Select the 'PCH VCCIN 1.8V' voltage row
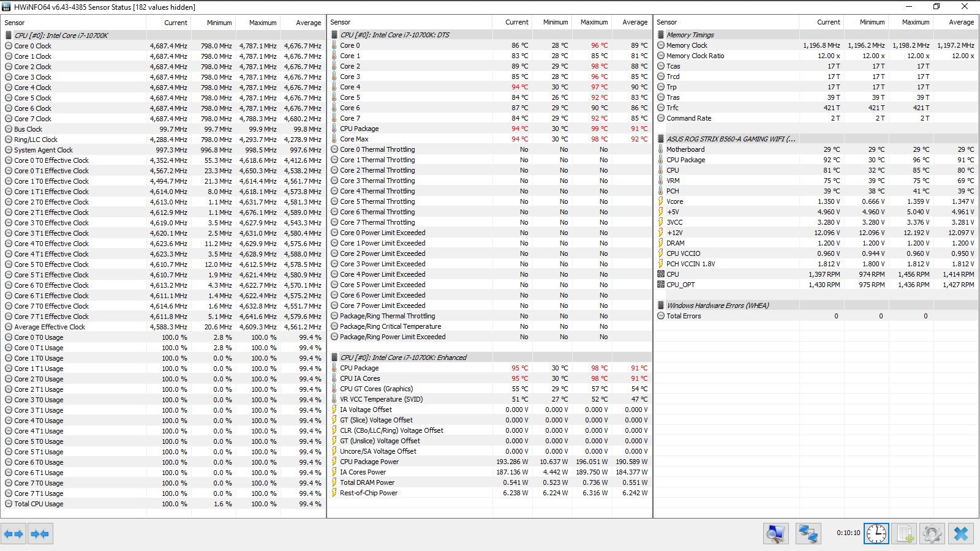Viewport: 980px width, 551px height. 816,264
